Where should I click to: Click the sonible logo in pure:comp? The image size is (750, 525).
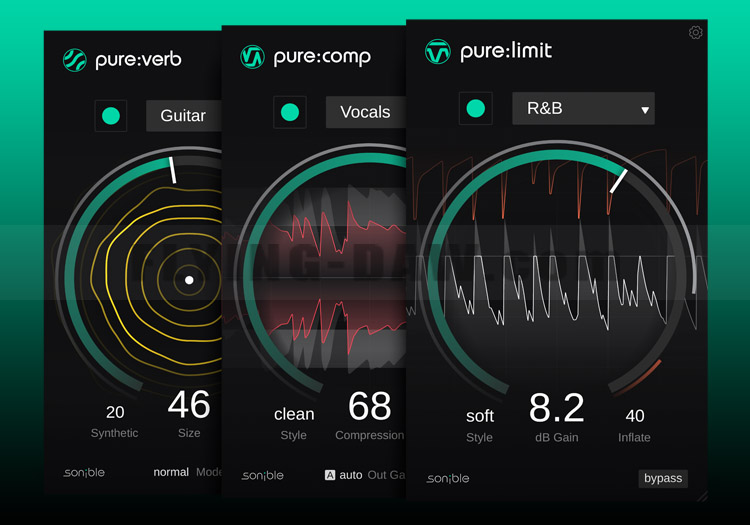[263, 475]
